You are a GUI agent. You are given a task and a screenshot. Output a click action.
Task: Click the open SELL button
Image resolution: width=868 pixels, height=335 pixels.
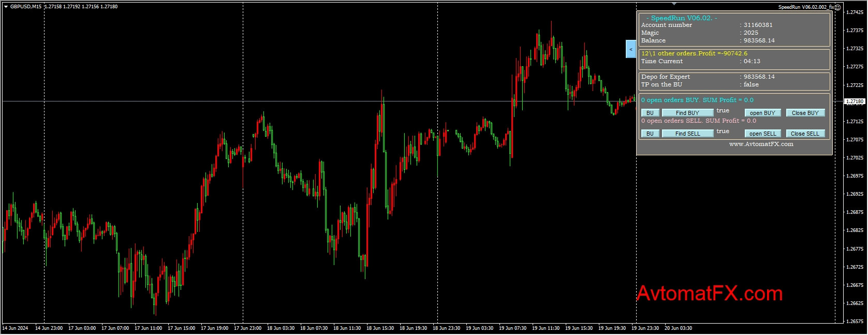pyautogui.click(x=762, y=134)
